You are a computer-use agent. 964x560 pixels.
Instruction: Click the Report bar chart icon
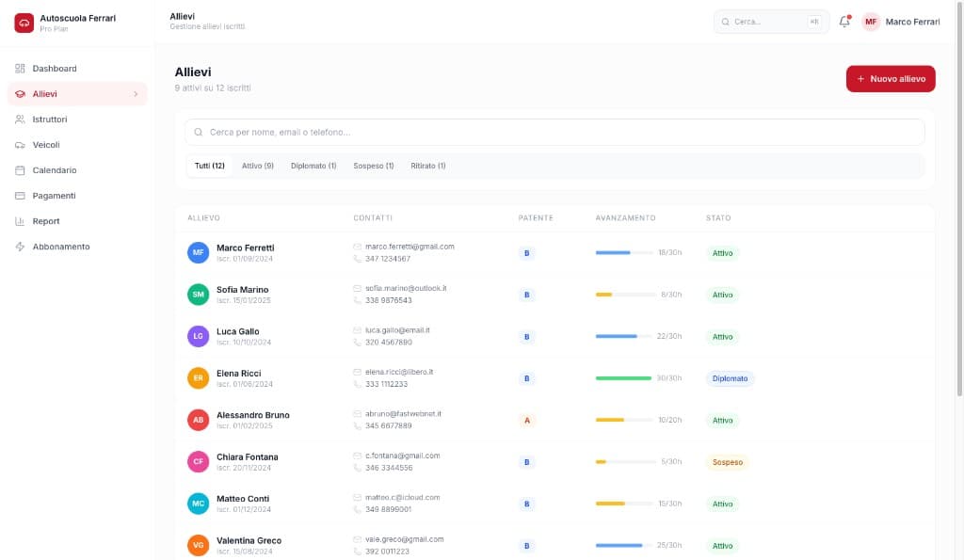21,221
